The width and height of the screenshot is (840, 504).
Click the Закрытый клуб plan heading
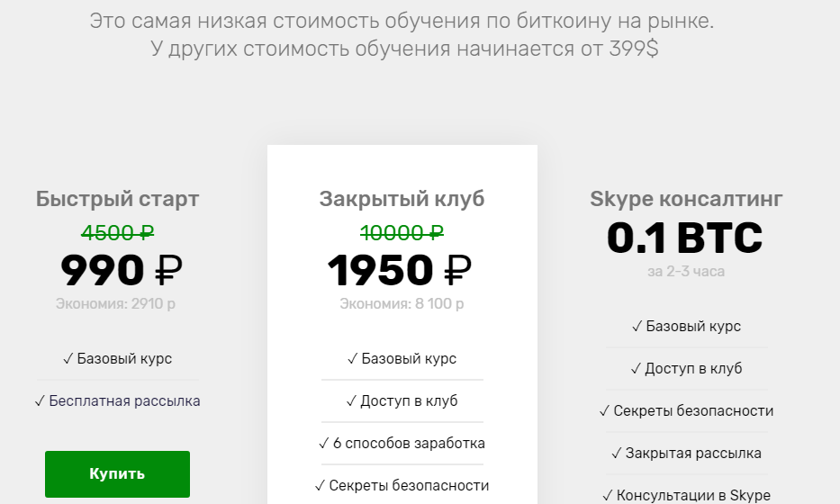pyautogui.click(x=402, y=199)
